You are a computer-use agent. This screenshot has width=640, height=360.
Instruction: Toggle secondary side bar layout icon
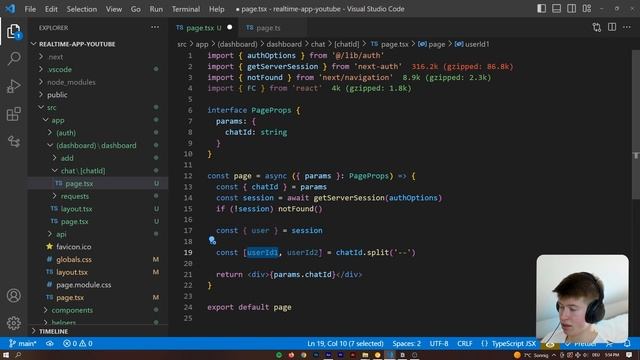(x=571, y=9)
